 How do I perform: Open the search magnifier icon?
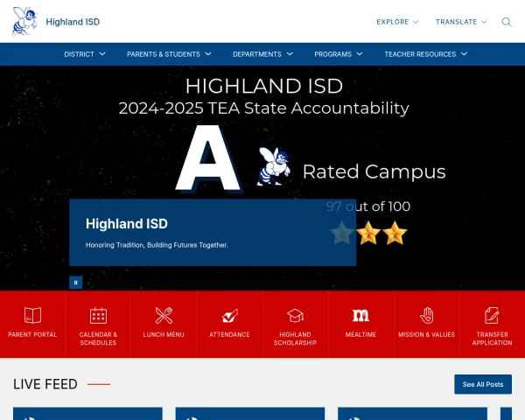(507, 22)
